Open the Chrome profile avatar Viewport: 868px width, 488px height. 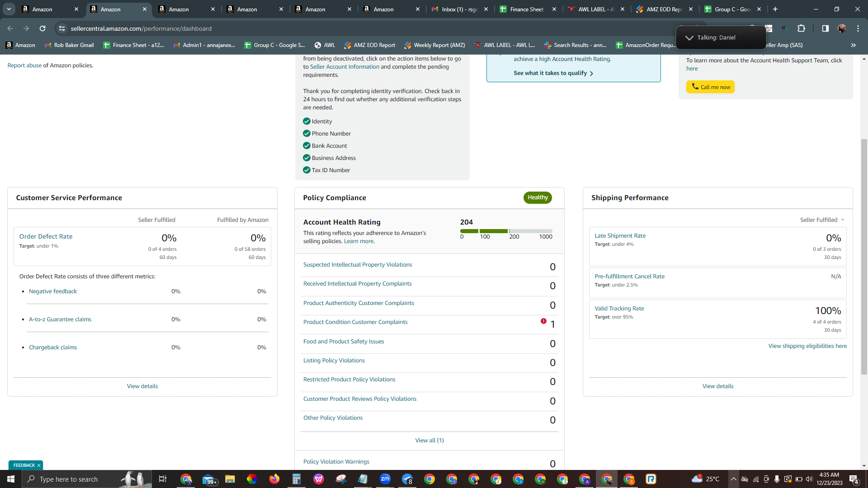pyautogui.click(x=842, y=28)
